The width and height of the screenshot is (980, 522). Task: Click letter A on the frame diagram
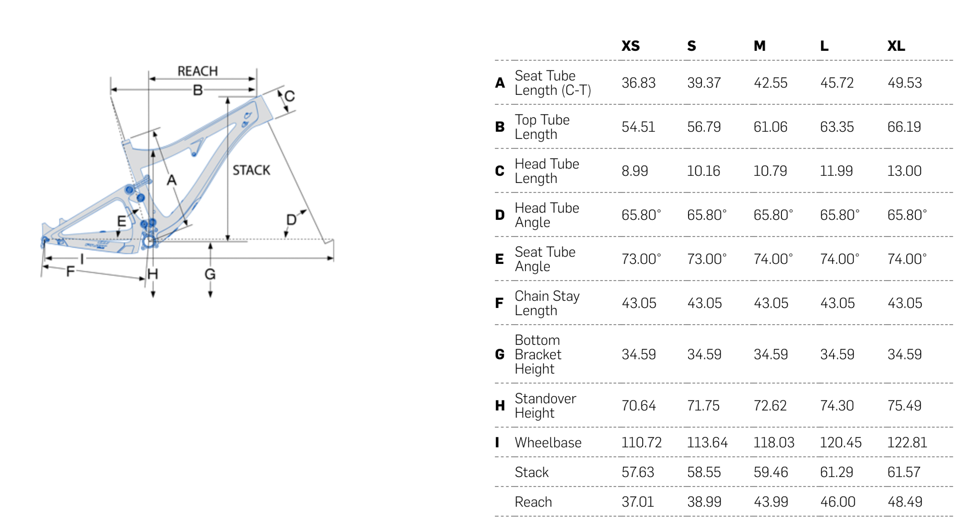tap(172, 181)
